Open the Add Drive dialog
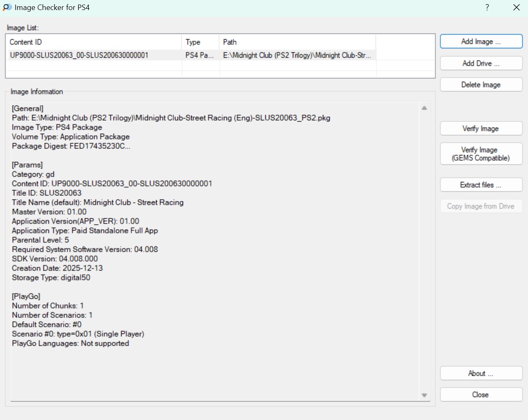Image resolution: width=528 pixels, height=420 pixels. pos(481,63)
